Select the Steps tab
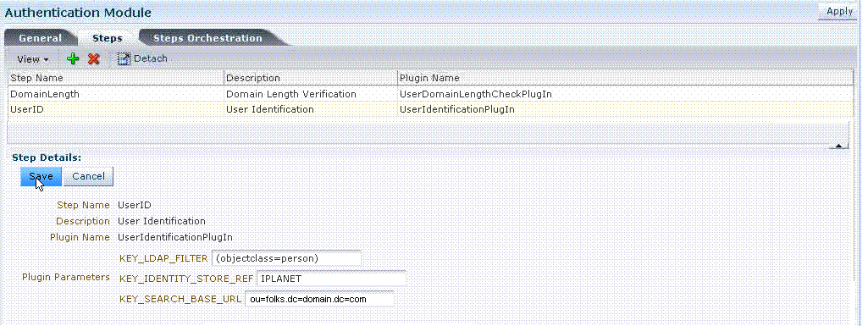 click(x=107, y=38)
